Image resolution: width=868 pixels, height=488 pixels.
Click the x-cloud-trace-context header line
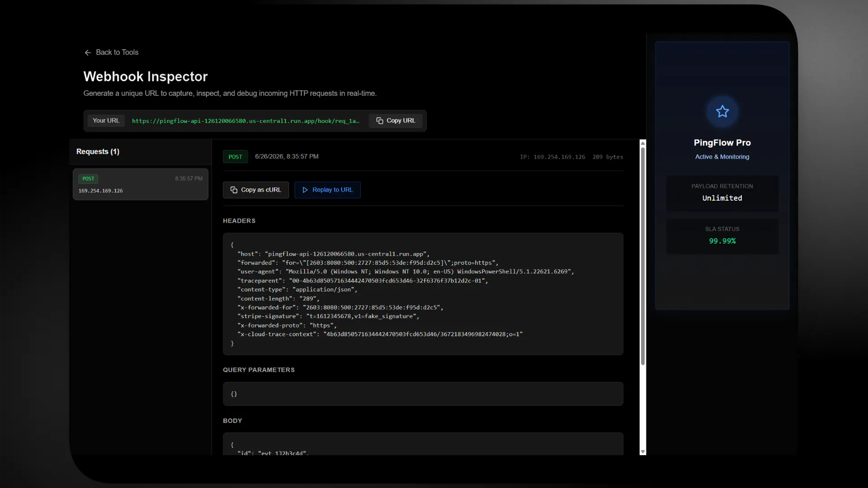[x=380, y=334]
